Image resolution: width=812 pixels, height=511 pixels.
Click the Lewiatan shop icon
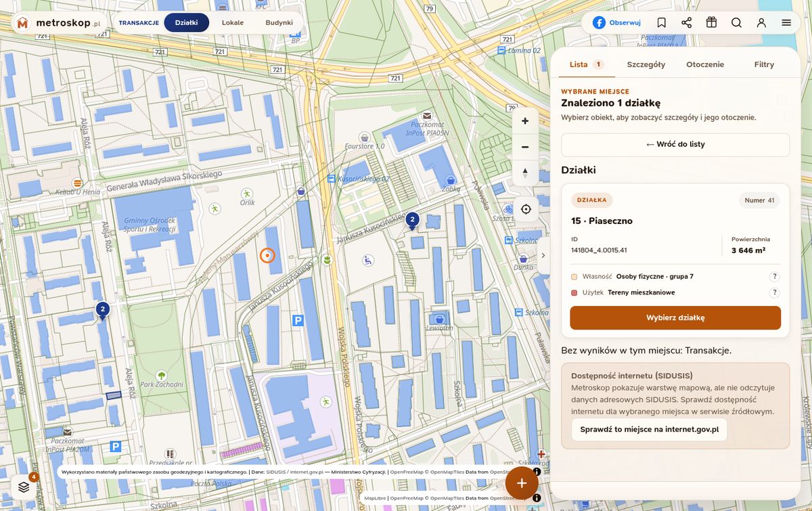(439, 318)
